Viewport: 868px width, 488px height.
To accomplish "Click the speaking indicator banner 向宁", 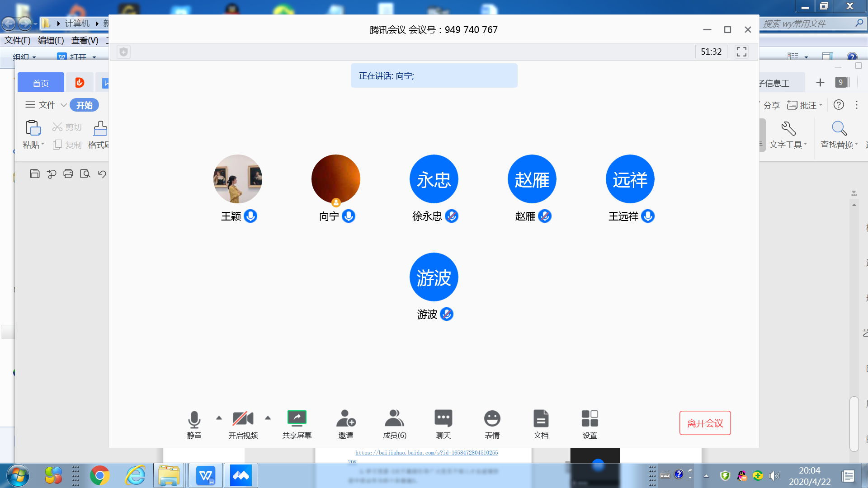I will click(x=434, y=75).
